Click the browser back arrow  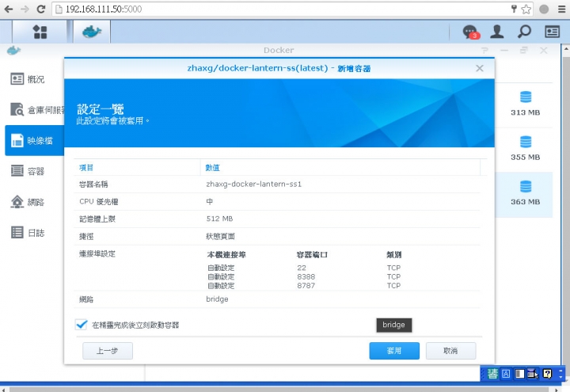(9, 9)
